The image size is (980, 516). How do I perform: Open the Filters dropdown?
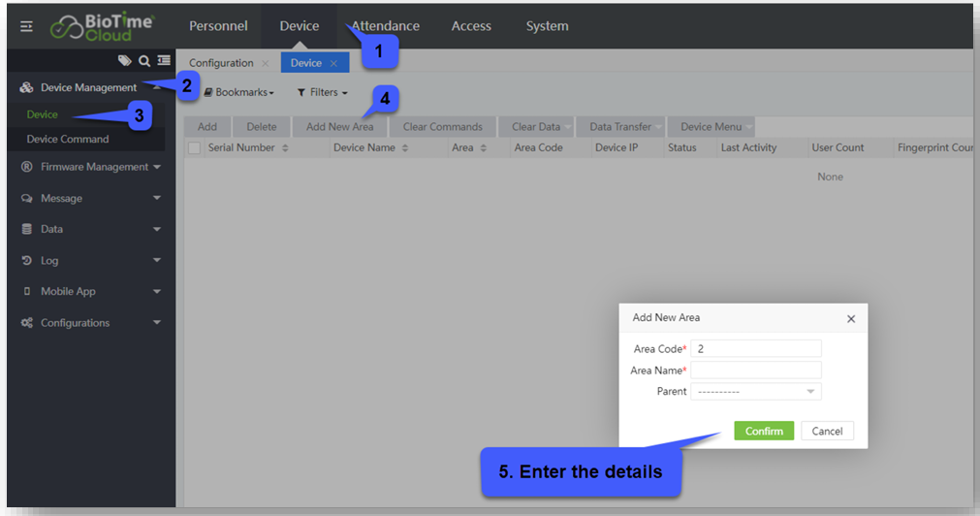point(322,93)
